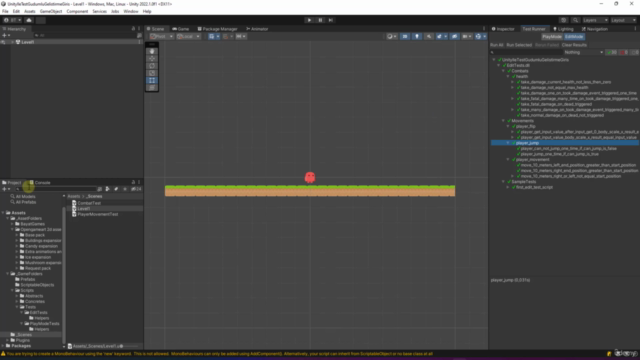Open the Local handle rotation dropdown
640x360 pixels.
click(x=188, y=36)
